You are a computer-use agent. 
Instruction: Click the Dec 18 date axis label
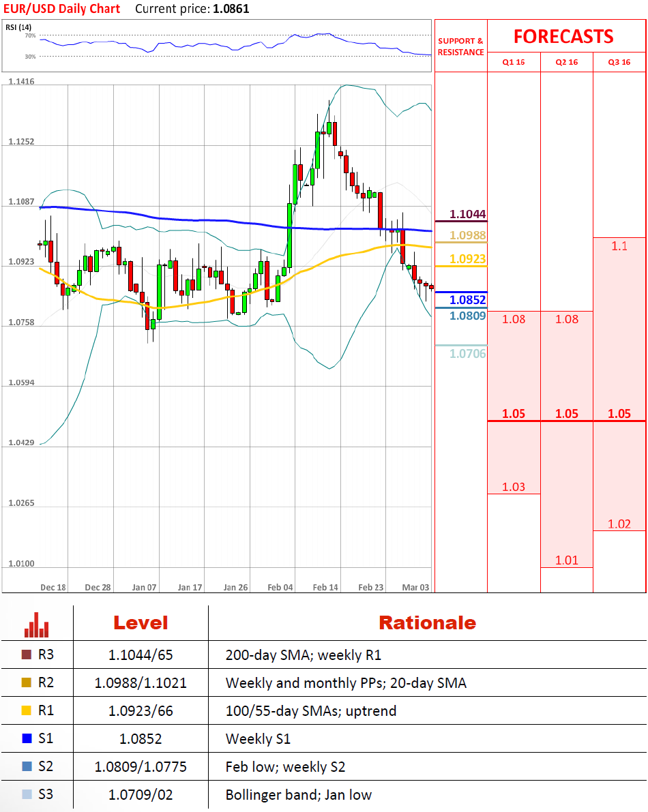click(53, 587)
